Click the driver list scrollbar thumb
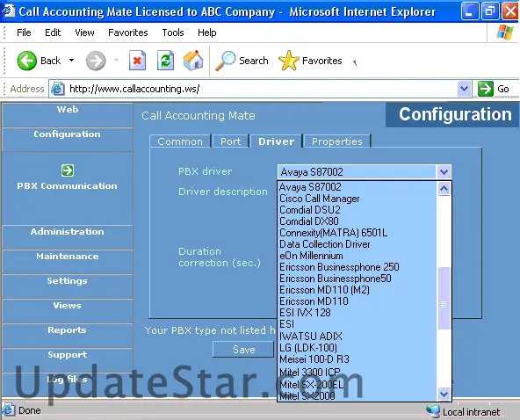 pos(444,298)
